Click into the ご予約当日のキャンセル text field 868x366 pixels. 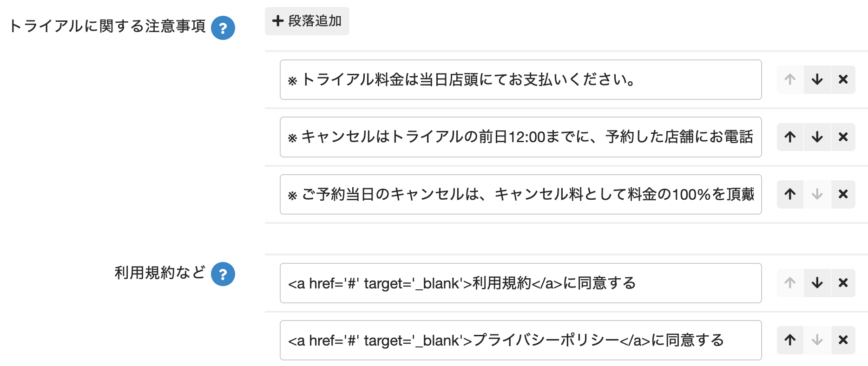(520, 194)
